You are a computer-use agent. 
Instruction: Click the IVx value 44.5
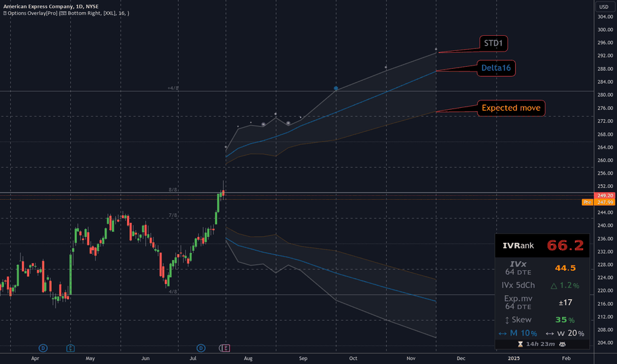click(565, 268)
